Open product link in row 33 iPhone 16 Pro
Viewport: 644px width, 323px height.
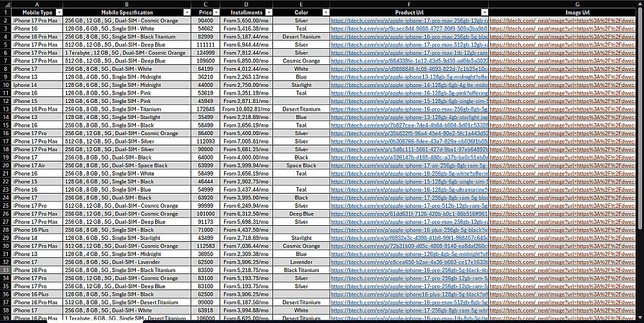point(409,270)
